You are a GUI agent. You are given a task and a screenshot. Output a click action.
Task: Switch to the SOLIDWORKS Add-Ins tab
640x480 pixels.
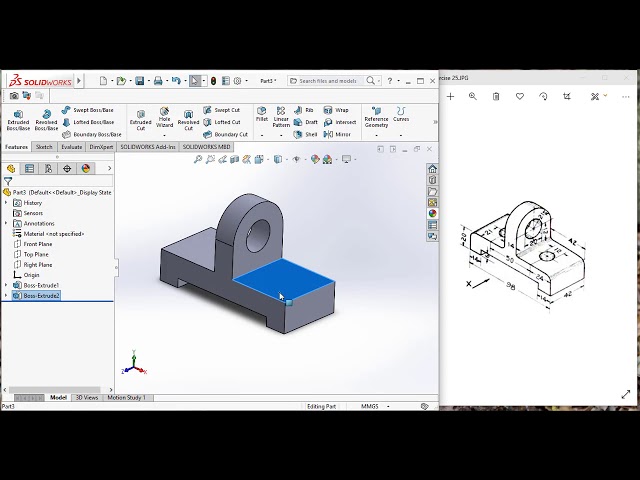(148, 147)
